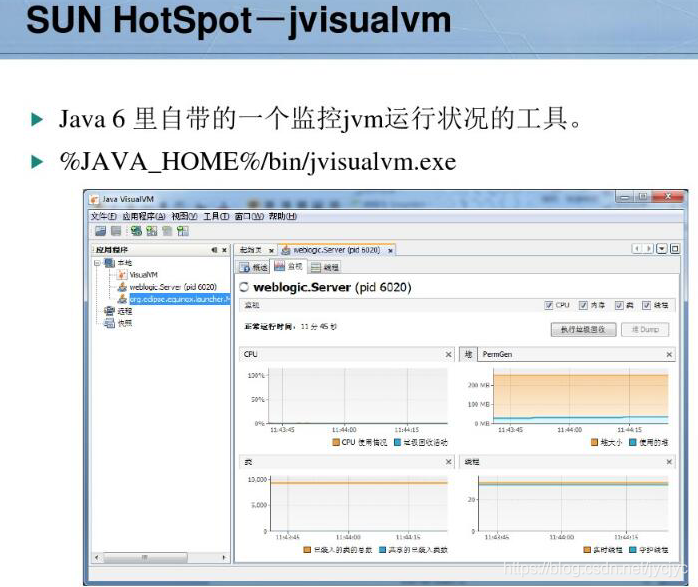Close the CPU chart panel
Image resolution: width=698 pixels, height=587 pixels.
[448, 354]
